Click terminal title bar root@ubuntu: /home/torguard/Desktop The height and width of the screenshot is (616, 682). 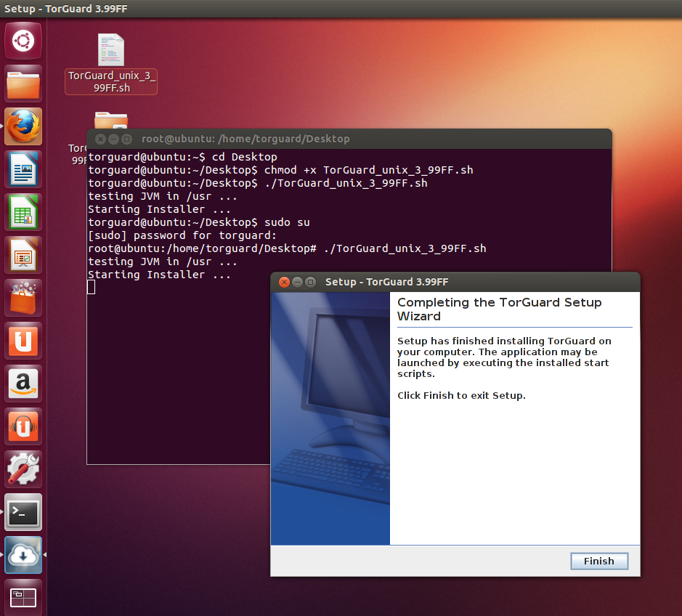point(349,139)
